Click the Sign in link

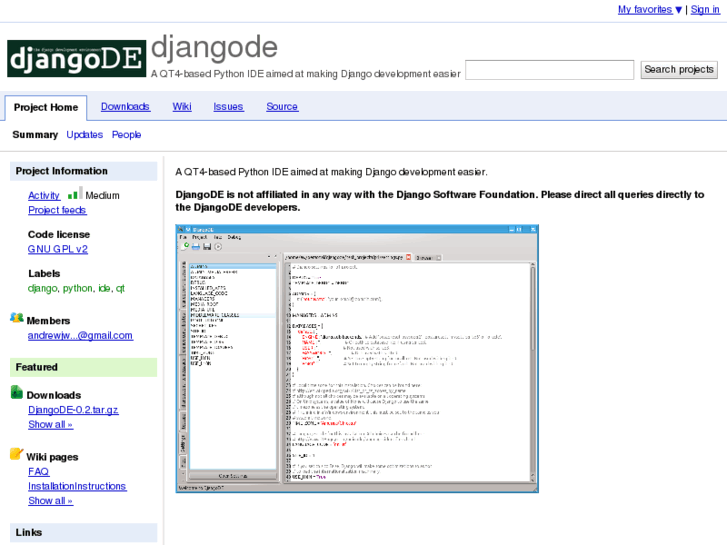tap(705, 9)
